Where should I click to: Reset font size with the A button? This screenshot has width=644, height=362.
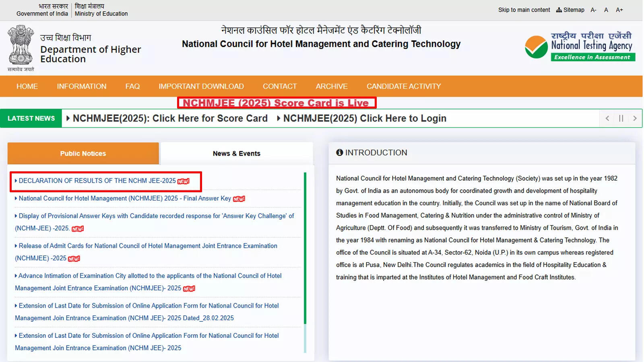click(x=606, y=10)
